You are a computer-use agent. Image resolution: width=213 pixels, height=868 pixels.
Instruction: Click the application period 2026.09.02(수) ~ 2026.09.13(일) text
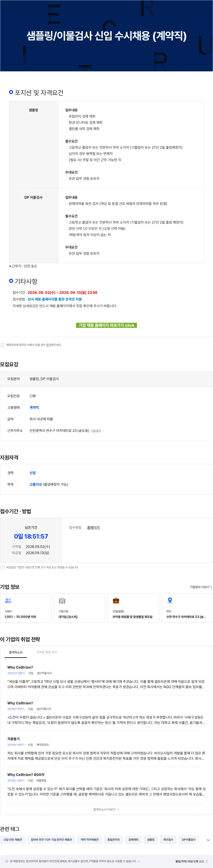click(62, 293)
